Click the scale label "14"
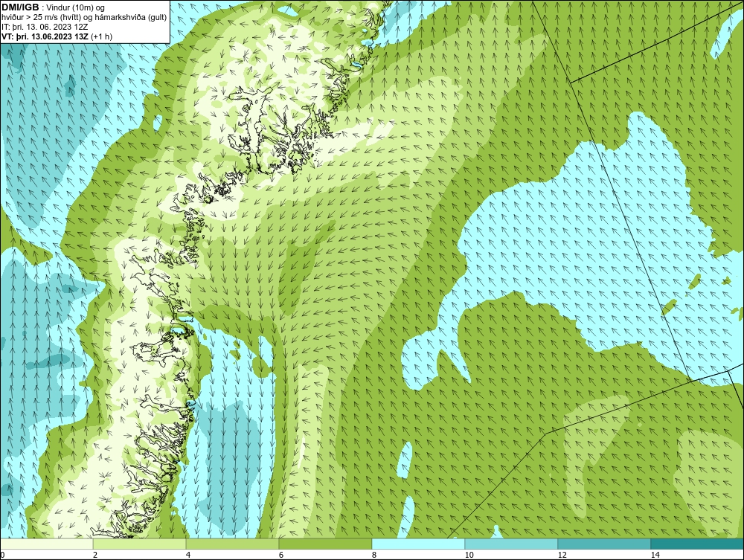This screenshot has height=560, width=744. point(655,556)
